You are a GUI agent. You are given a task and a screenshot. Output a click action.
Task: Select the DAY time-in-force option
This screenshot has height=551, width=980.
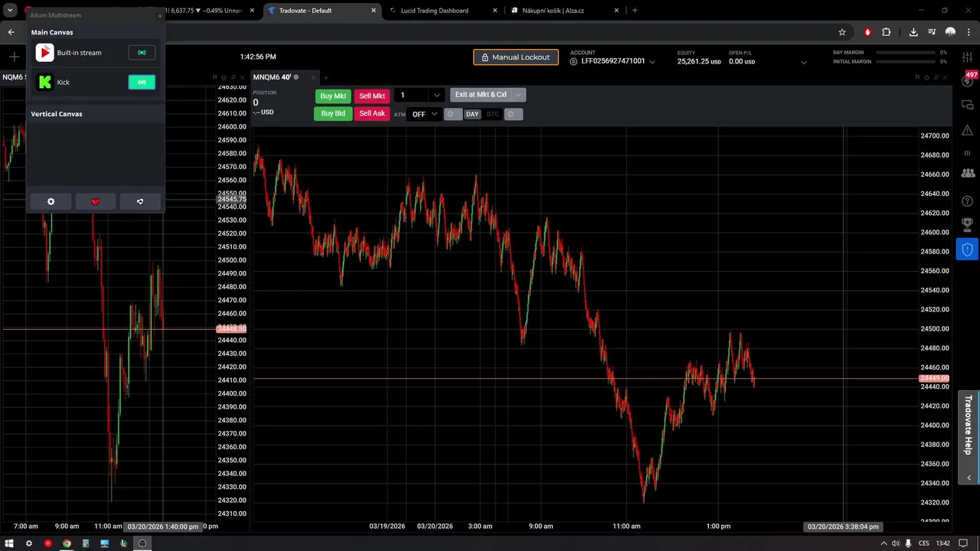point(472,114)
